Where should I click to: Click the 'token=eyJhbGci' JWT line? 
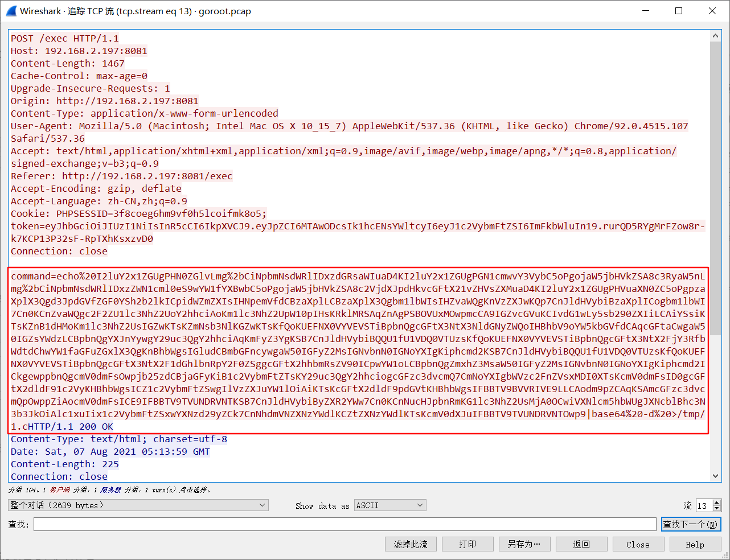(358, 226)
